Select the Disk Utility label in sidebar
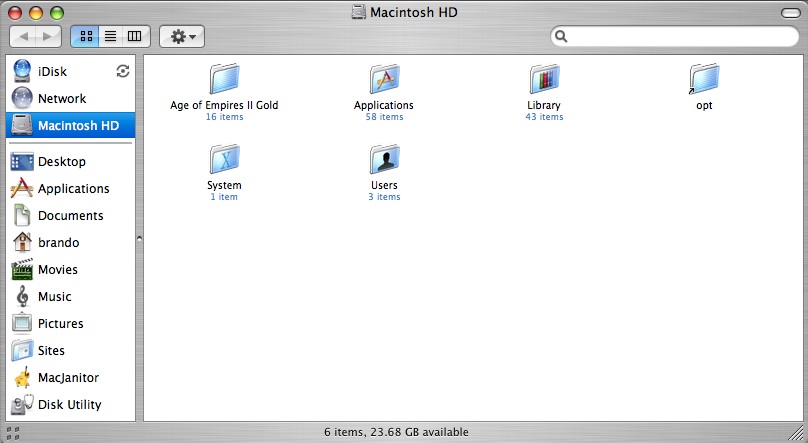Screen dimensions: 808x443 (70, 405)
